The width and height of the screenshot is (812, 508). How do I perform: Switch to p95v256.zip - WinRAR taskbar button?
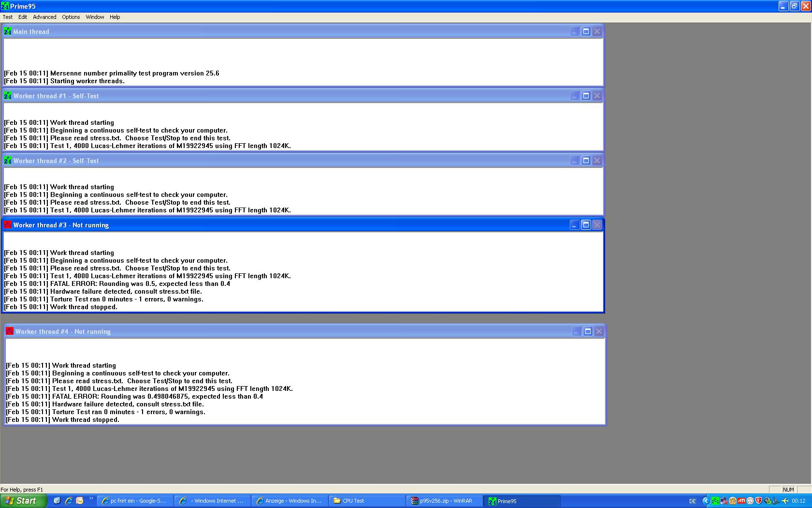[x=444, y=501]
